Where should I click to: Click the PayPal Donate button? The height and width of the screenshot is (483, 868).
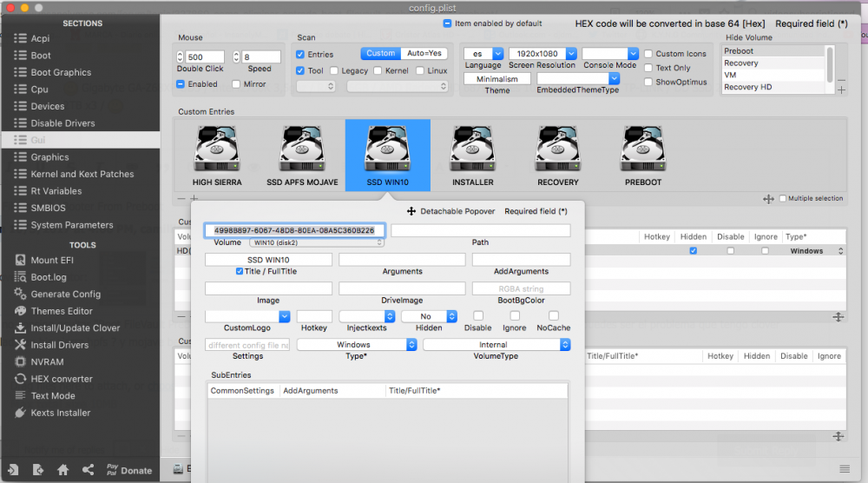[x=129, y=470]
